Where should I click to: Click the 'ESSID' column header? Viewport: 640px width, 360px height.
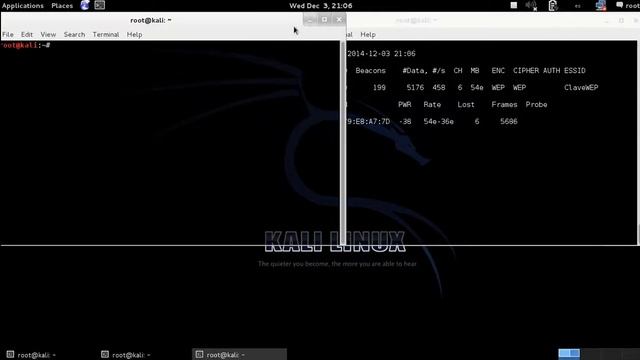pos(575,71)
